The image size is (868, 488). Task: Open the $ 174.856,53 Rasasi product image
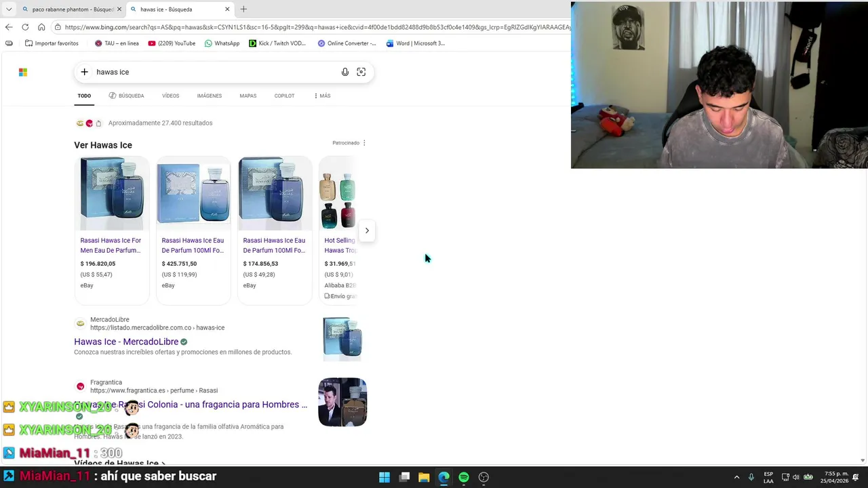[275, 194]
